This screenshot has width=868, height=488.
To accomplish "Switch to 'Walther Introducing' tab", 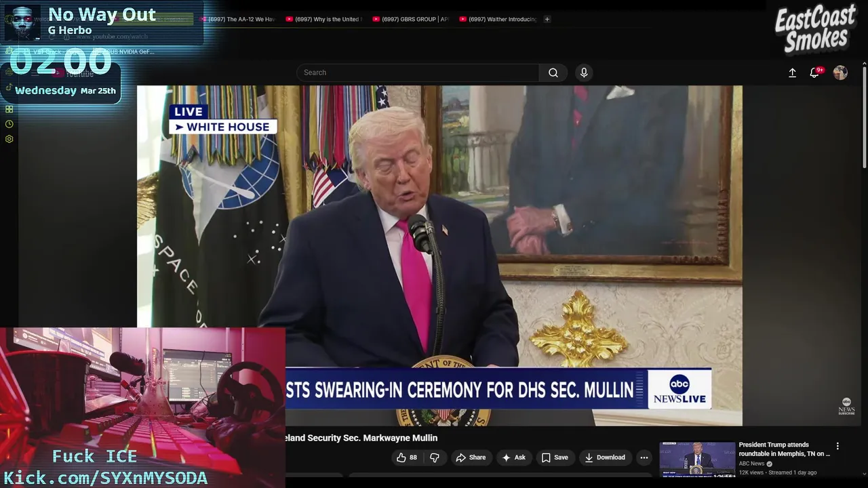I will click(498, 19).
